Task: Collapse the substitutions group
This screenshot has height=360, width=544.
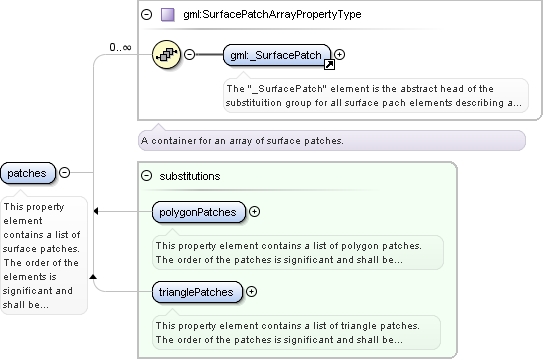Action: [x=147, y=176]
